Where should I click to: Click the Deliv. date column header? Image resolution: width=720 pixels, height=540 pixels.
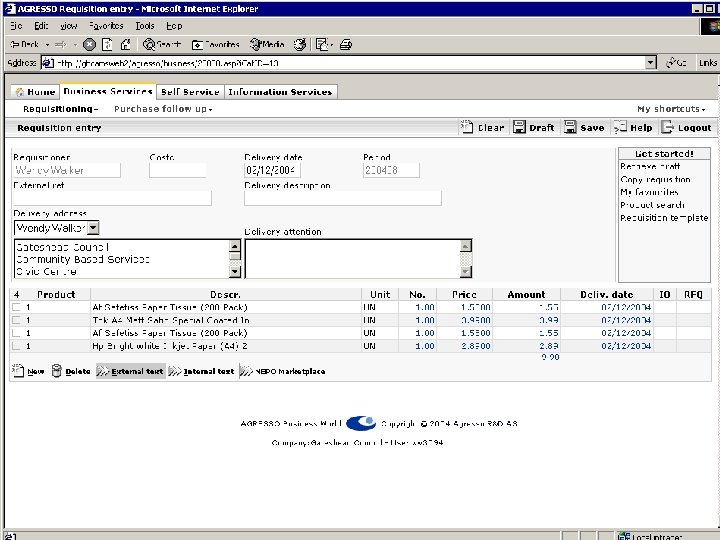607,294
